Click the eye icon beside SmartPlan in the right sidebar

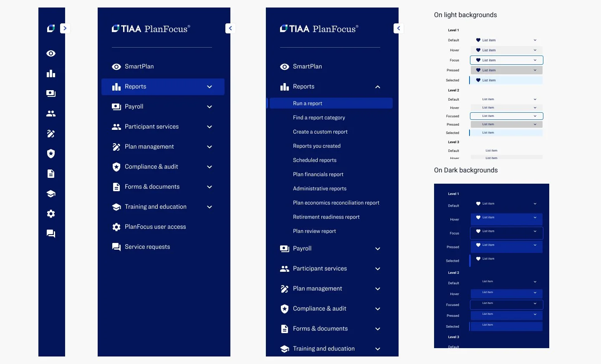click(x=285, y=67)
